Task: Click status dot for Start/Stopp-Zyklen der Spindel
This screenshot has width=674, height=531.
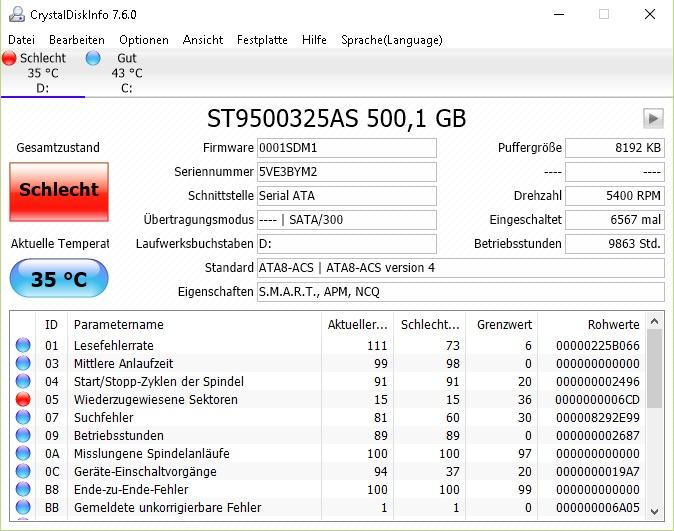Action: point(23,381)
